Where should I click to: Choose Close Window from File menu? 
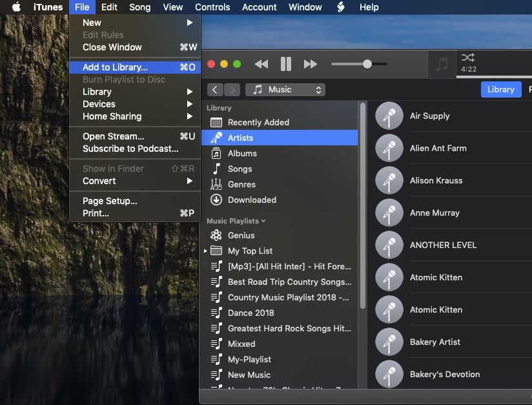(x=135, y=47)
